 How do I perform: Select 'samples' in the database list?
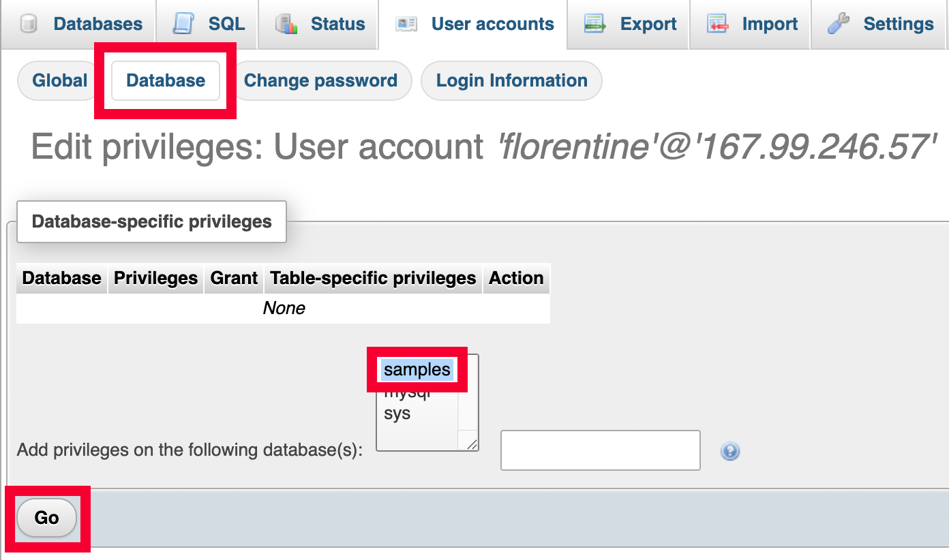coord(417,370)
